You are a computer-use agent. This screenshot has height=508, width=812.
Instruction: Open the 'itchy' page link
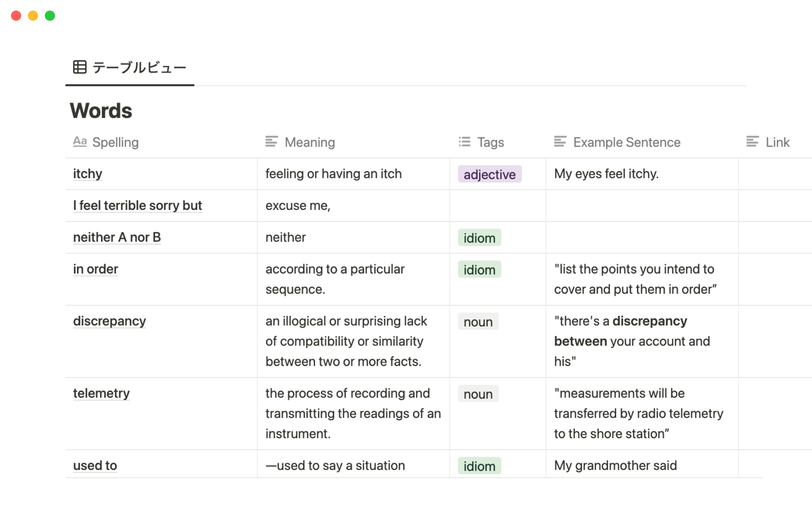coord(88,174)
